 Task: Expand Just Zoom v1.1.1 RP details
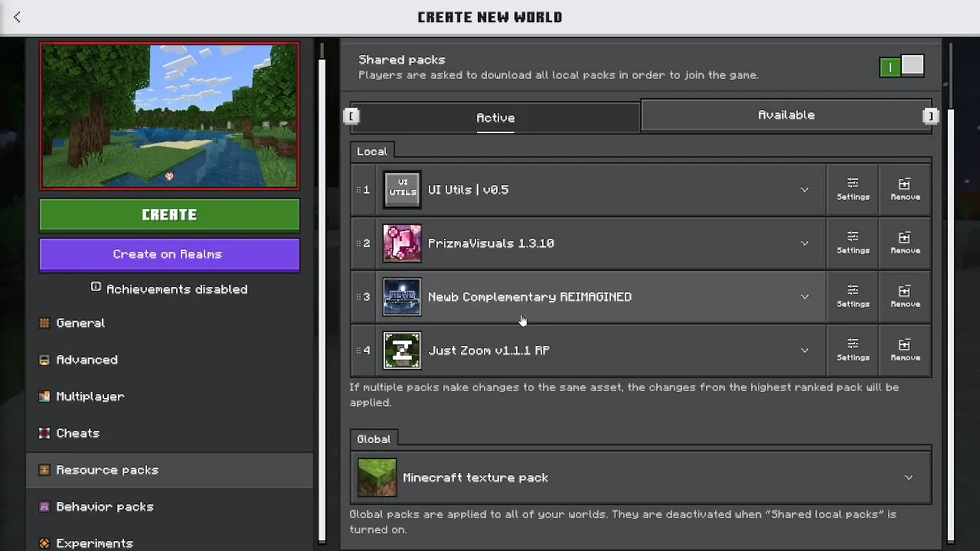pos(805,350)
